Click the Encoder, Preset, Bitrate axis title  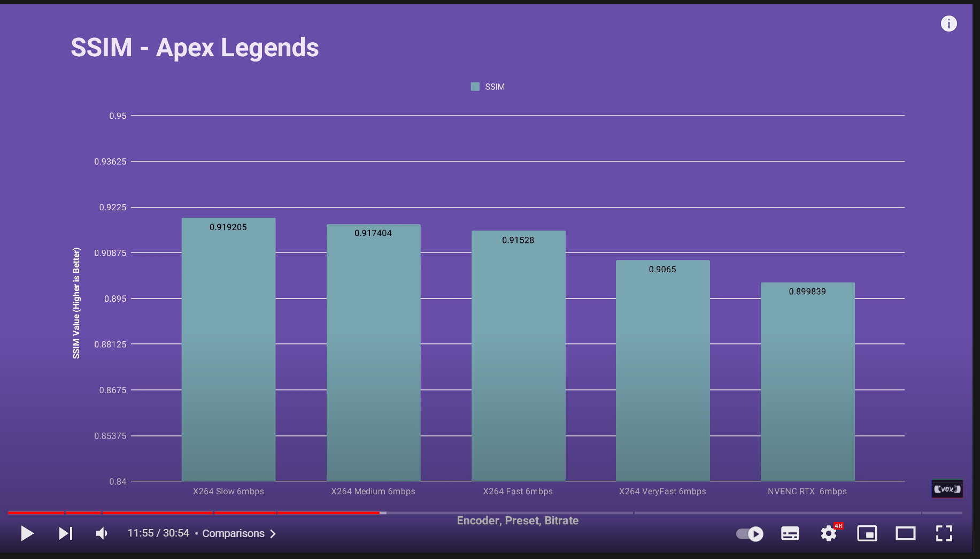point(518,520)
